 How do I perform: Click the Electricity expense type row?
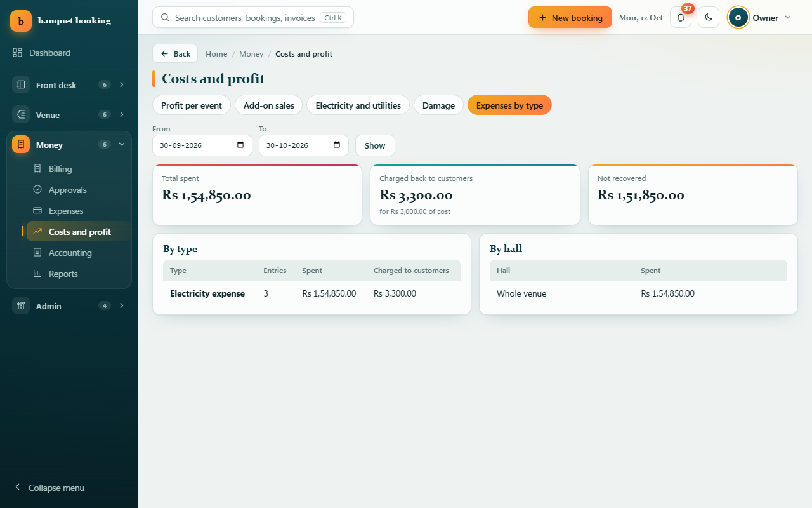311,293
